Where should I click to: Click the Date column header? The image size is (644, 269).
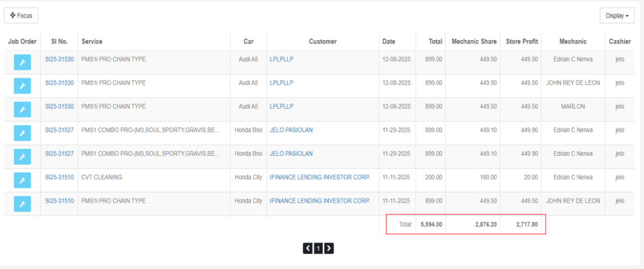[x=389, y=41]
